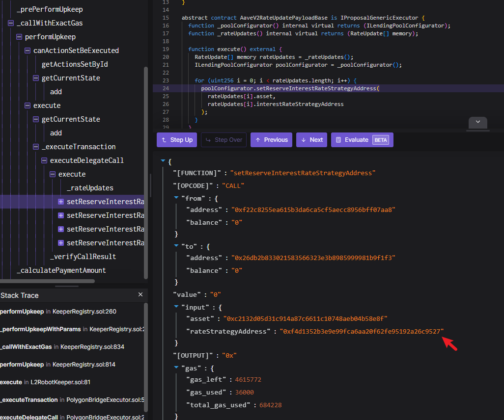Collapse the canActionSetBeExecuted node
Image resolution: width=504 pixels, height=420 pixels.
[28, 51]
